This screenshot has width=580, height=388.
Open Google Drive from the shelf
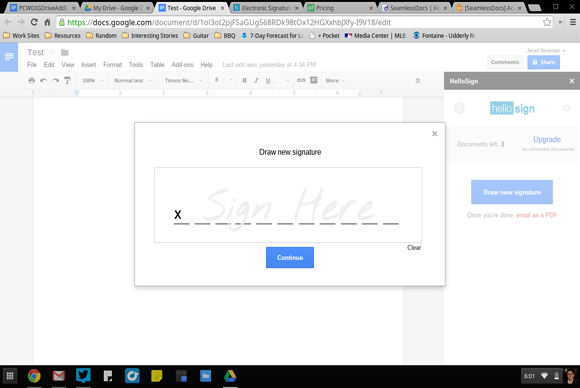coord(230,376)
